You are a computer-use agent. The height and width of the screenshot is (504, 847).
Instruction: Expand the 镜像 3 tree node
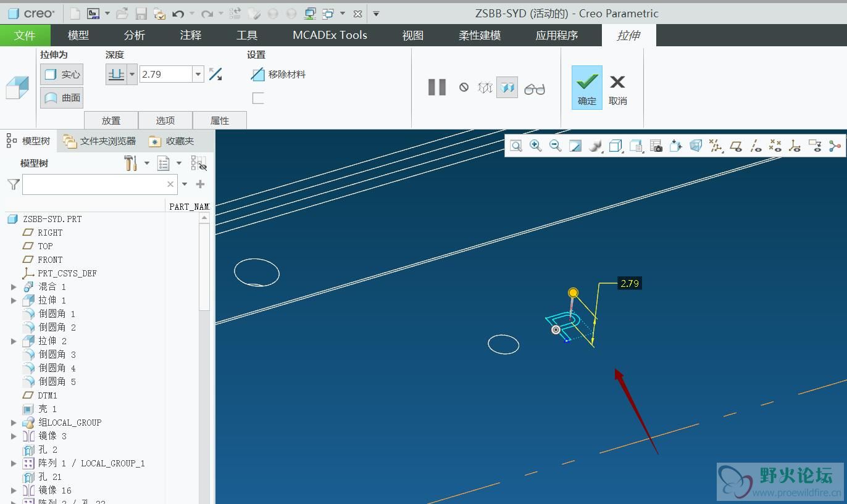pos(14,436)
